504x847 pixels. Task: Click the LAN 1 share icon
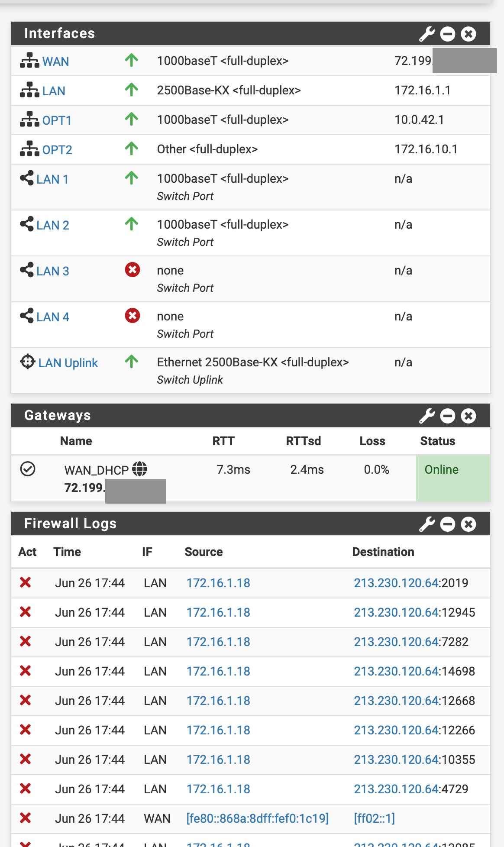pyautogui.click(x=27, y=178)
